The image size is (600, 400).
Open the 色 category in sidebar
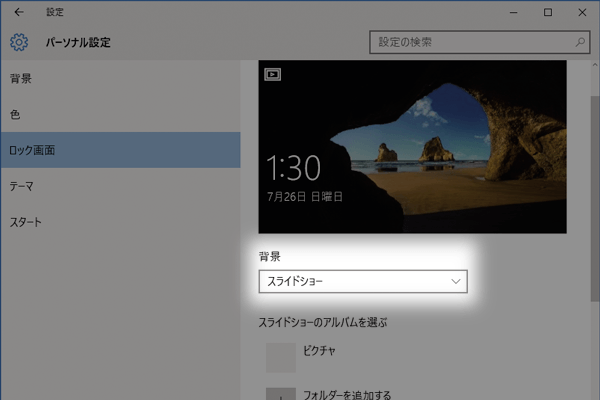click(121, 114)
